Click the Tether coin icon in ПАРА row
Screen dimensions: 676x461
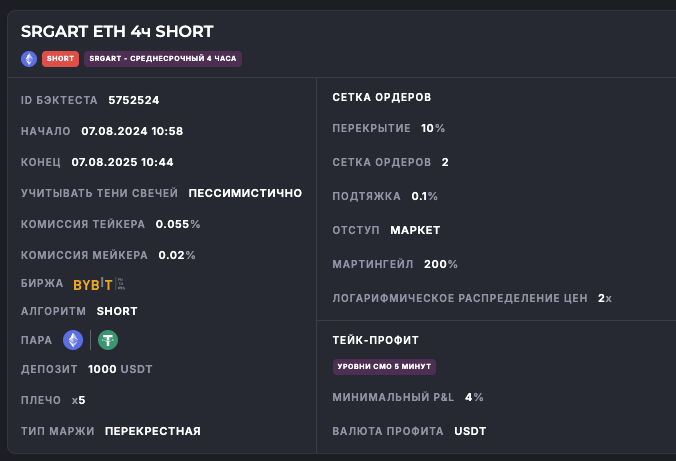point(108,340)
